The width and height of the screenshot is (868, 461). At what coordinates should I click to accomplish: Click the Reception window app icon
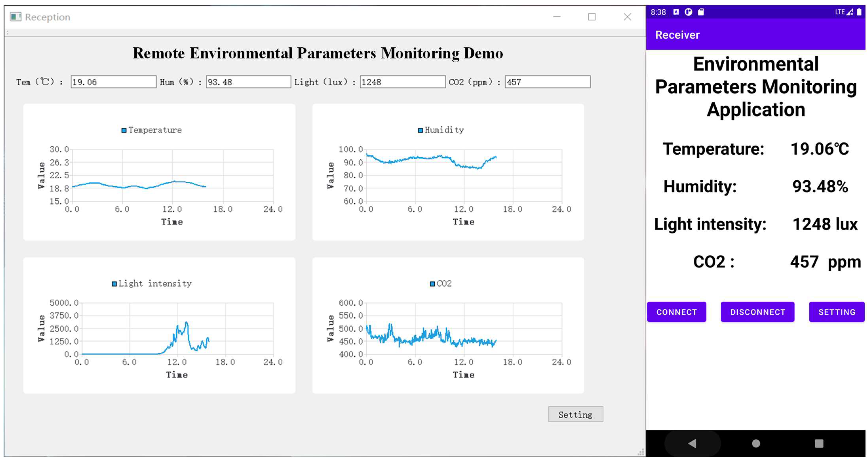pyautogui.click(x=15, y=16)
